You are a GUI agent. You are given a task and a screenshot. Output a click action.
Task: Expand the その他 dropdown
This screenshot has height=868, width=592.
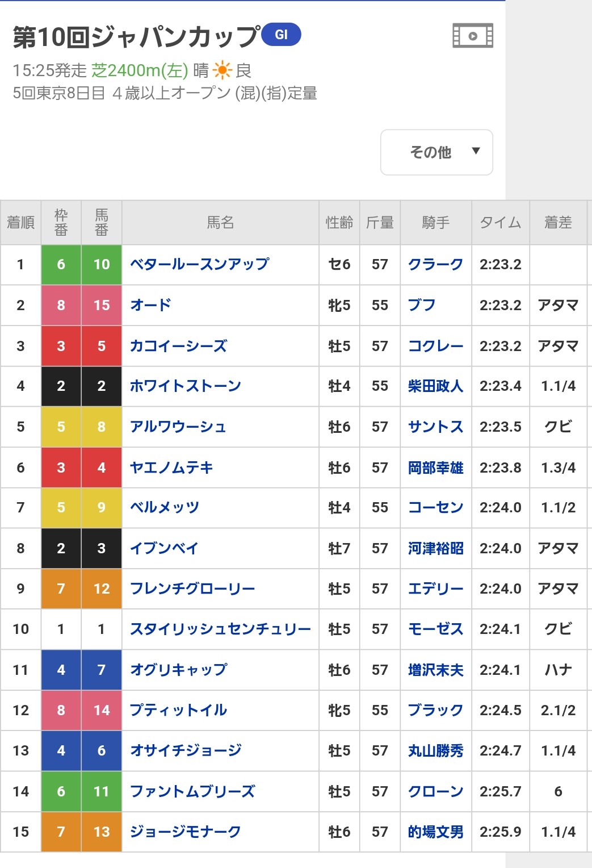pyautogui.click(x=436, y=152)
